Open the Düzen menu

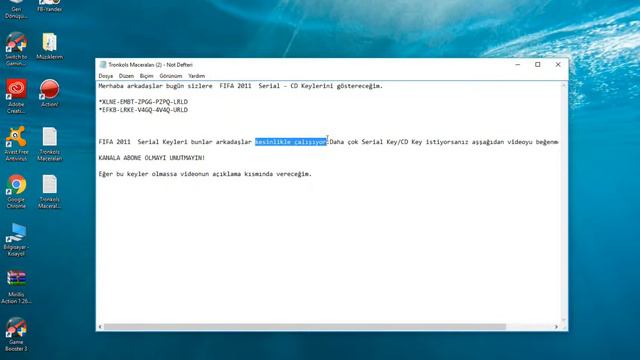(126, 76)
